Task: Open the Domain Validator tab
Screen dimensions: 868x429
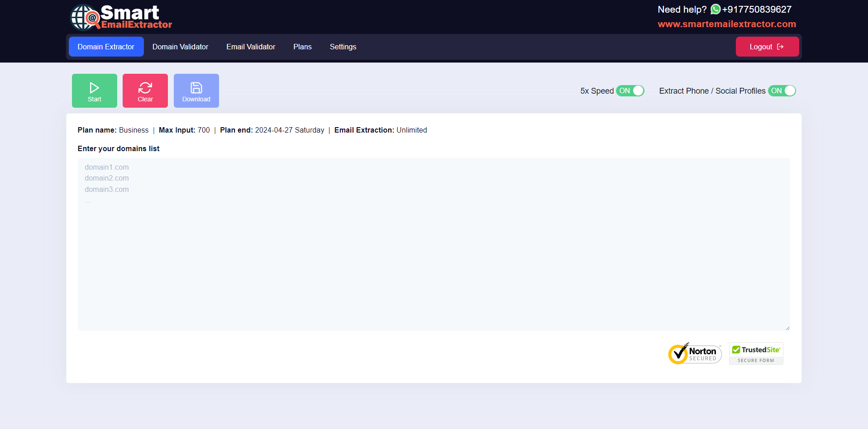Action: [180, 47]
